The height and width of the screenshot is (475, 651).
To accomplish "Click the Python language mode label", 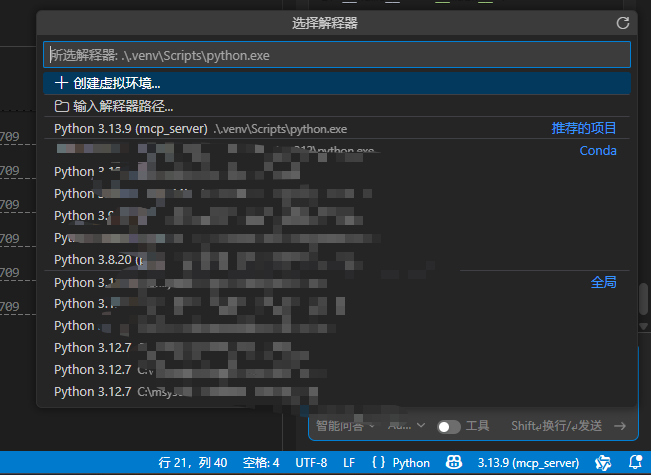I will point(411,463).
